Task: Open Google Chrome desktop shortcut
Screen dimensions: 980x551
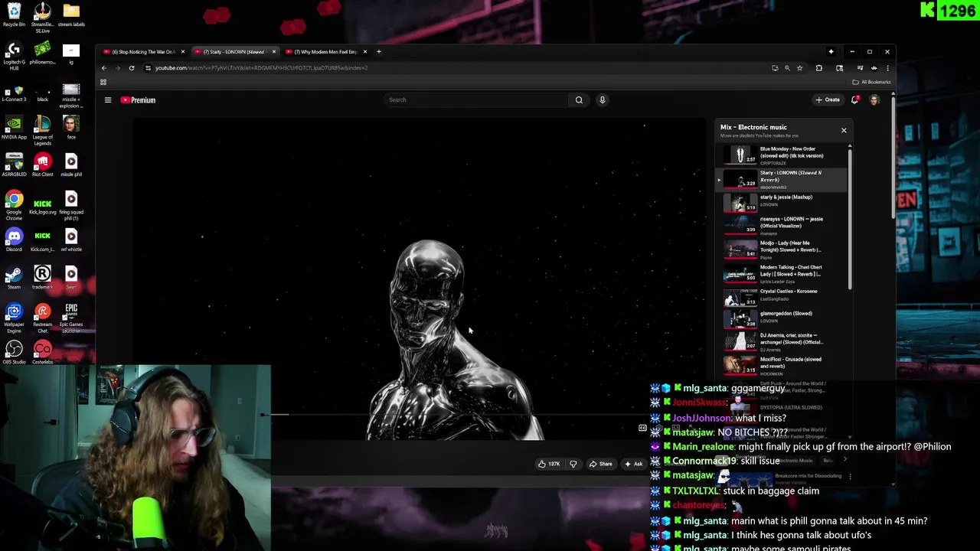Action: (x=14, y=205)
